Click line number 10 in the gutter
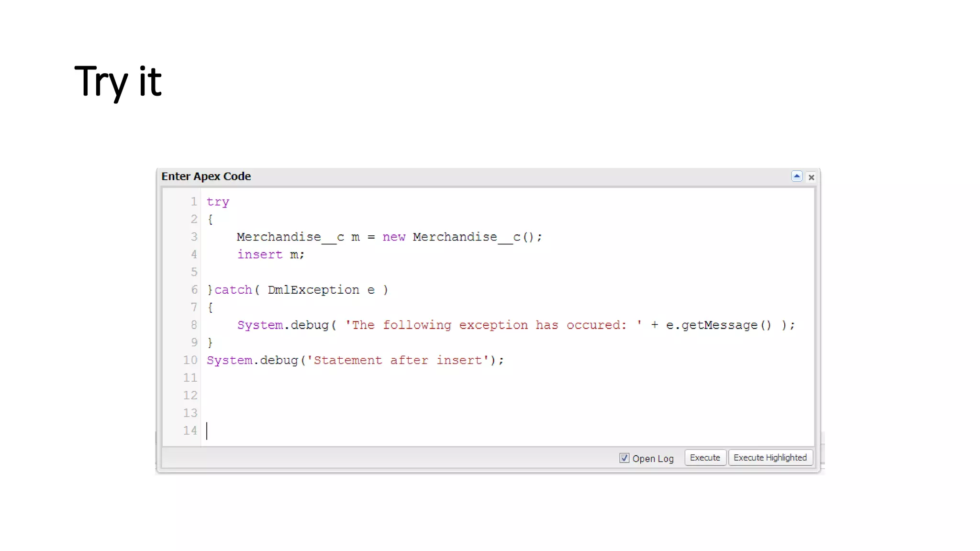Image resolution: width=980 pixels, height=551 pixels. 190,360
